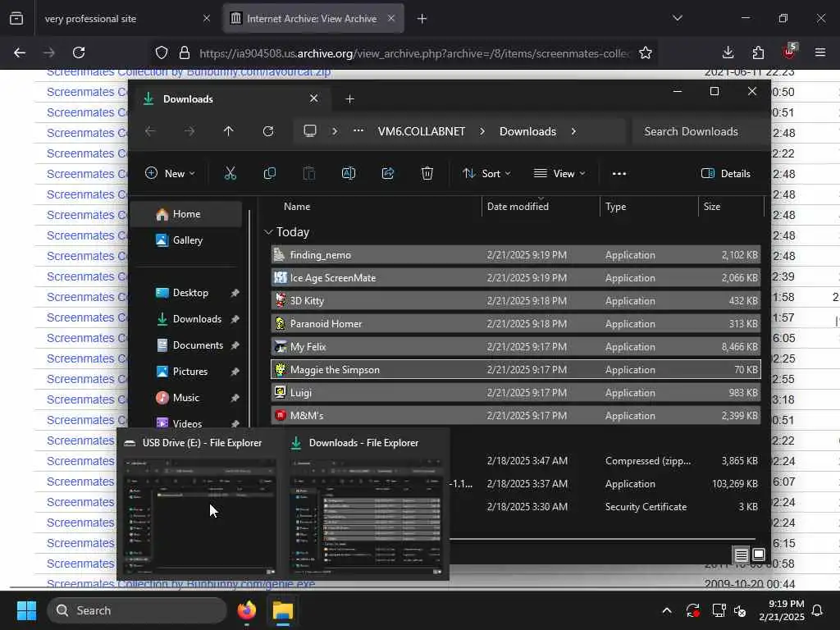Image resolution: width=840 pixels, height=630 pixels.
Task: Sort by the Size column header
Action: (x=711, y=207)
